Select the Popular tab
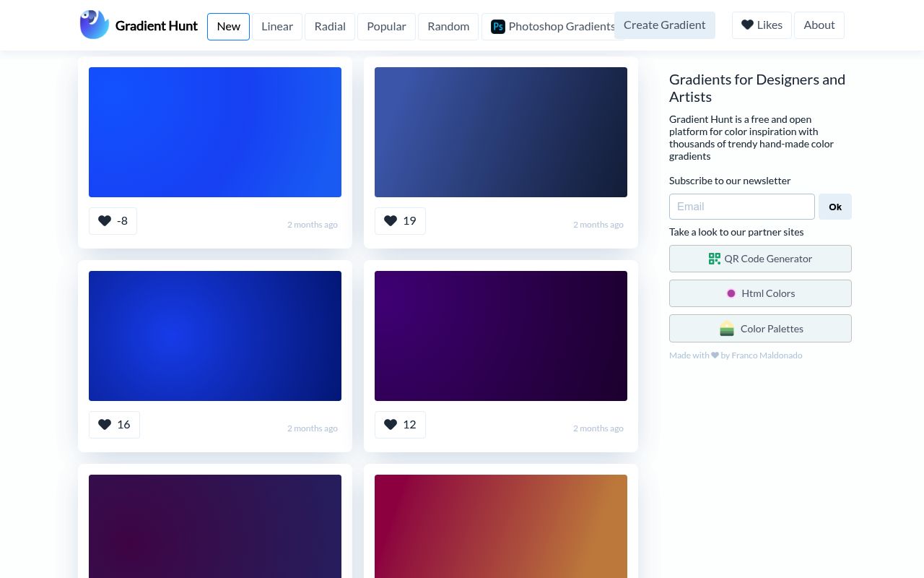This screenshot has width=924, height=578. [386, 27]
